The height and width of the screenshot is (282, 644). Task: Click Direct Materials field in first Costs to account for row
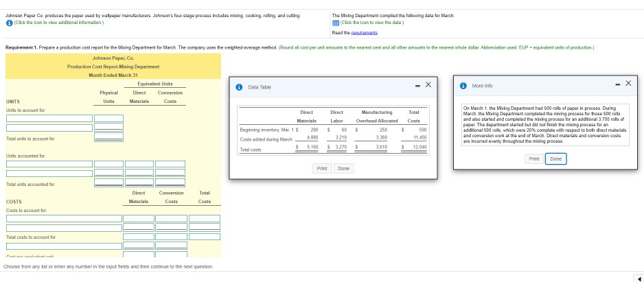click(x=139, y=218)
